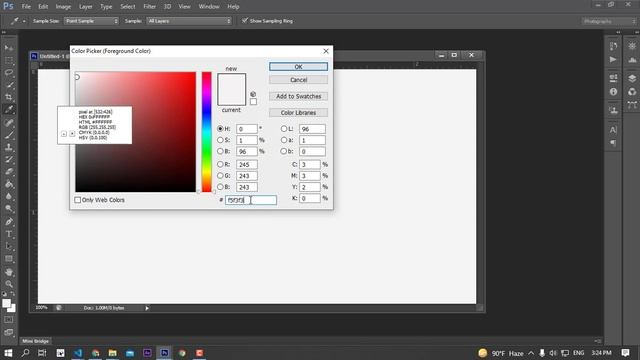Select the Clone Stamp tool
Image resolution: width=640 pixels, height=360 pixels.
click(x=9, y=147)
